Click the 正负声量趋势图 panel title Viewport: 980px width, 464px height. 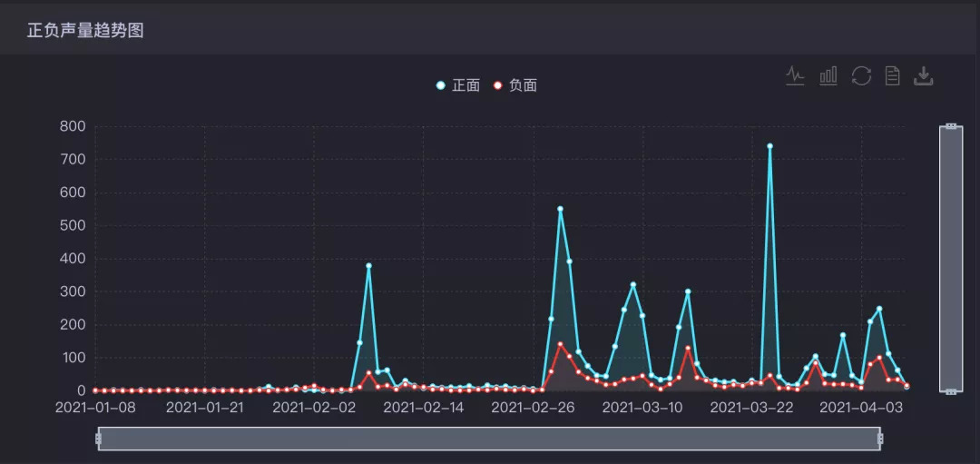[x=85, y=30]
